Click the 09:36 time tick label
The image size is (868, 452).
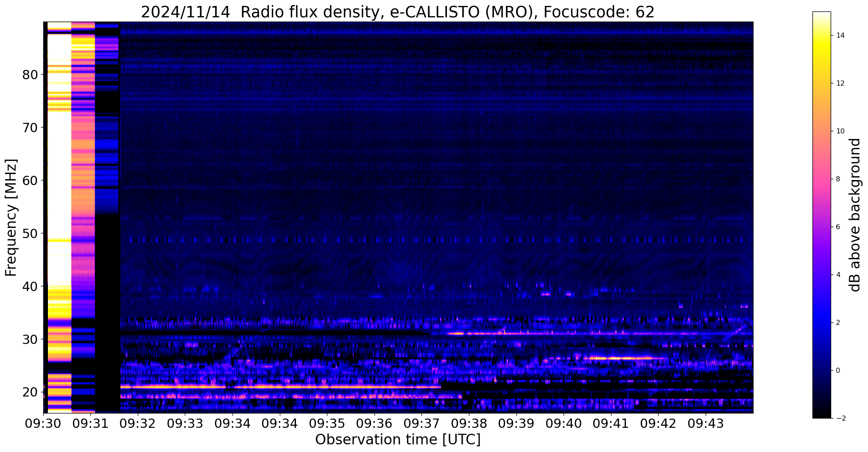pyautogui.click(x=374, y=424)
